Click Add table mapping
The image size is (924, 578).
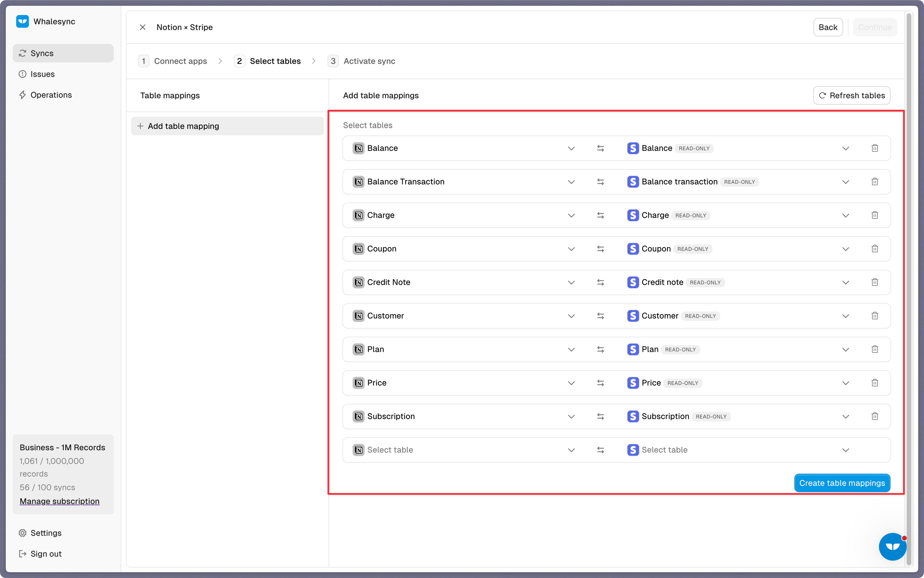[227, 126]
